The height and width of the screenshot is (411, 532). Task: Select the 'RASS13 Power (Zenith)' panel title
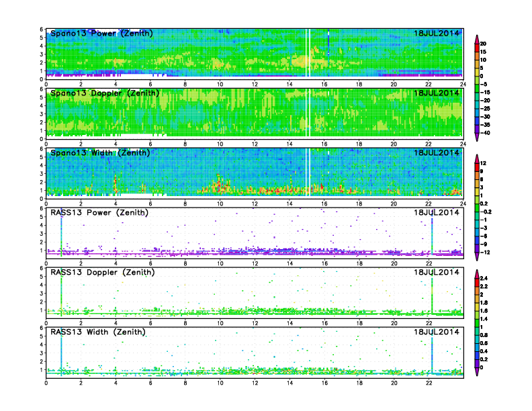click(x=99, y=213)
